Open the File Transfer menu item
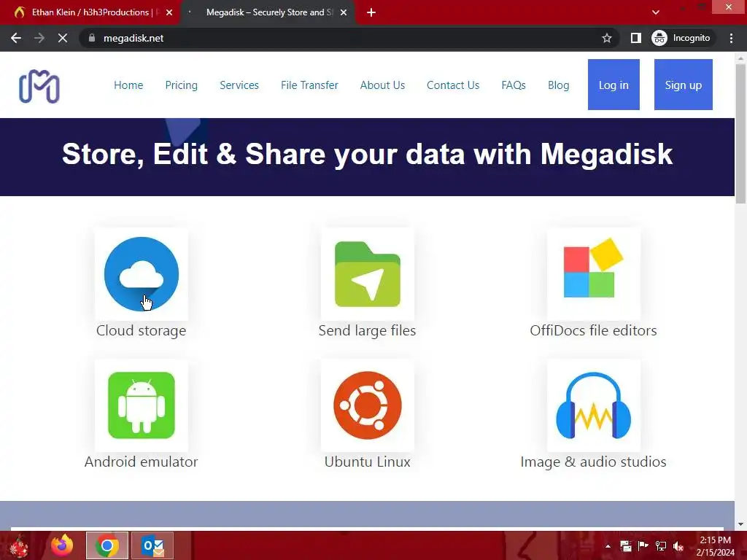Screen dimensions: 747x560 pos(309,85)
